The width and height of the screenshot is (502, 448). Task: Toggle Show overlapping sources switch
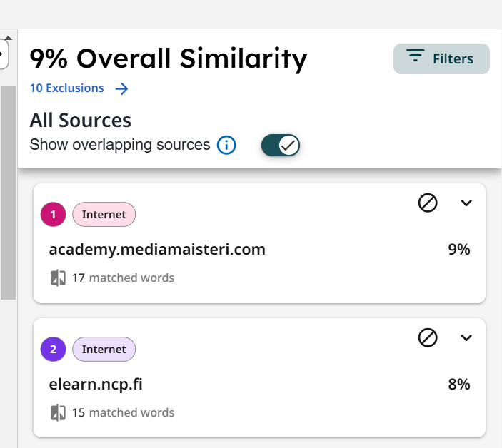[281, 146]
